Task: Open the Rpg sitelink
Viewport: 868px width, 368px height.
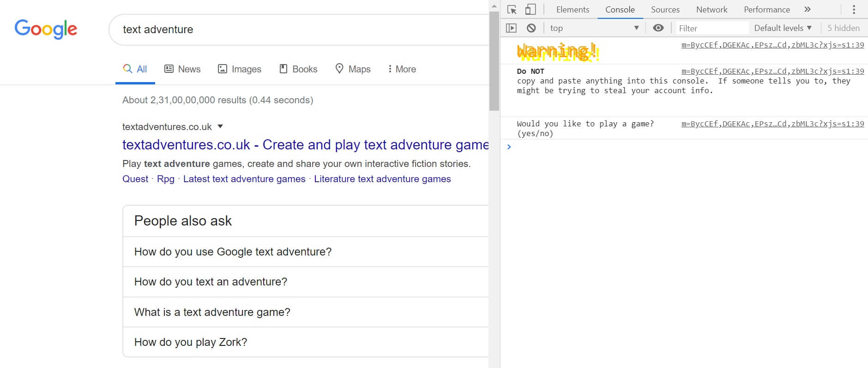Action: pos(166,179)
